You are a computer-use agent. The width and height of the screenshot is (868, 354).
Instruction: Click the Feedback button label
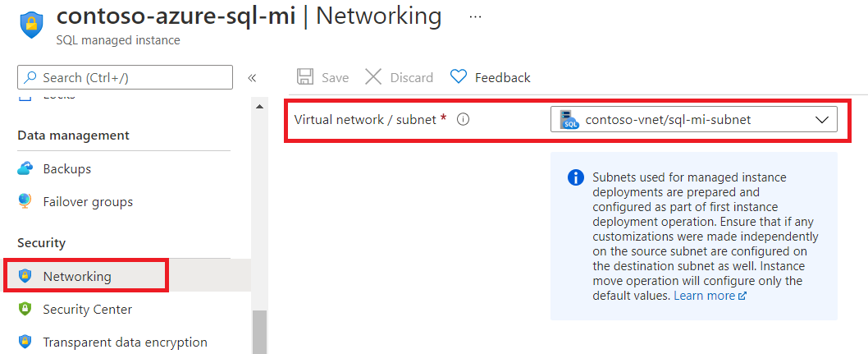[502, 77]
